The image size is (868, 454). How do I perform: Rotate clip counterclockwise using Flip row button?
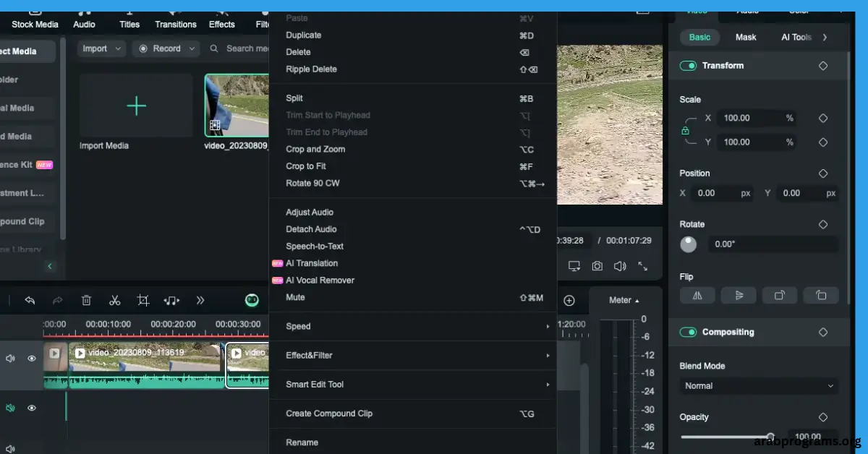821,295
